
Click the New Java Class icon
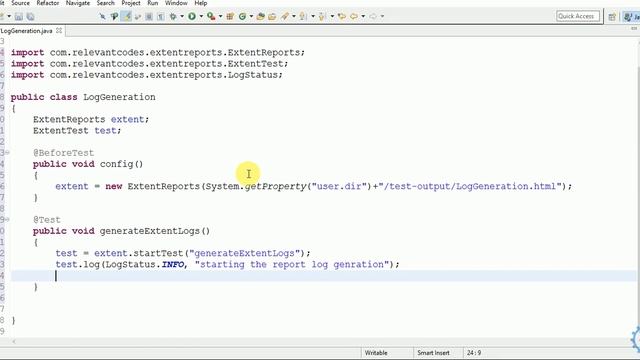[x=242, y=16]
